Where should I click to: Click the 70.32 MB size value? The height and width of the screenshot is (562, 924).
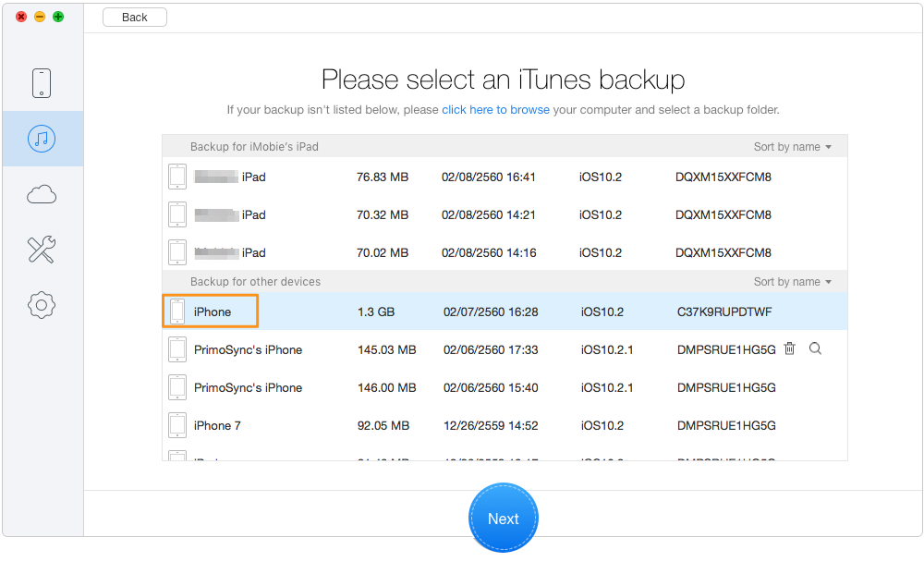[383, 214]
